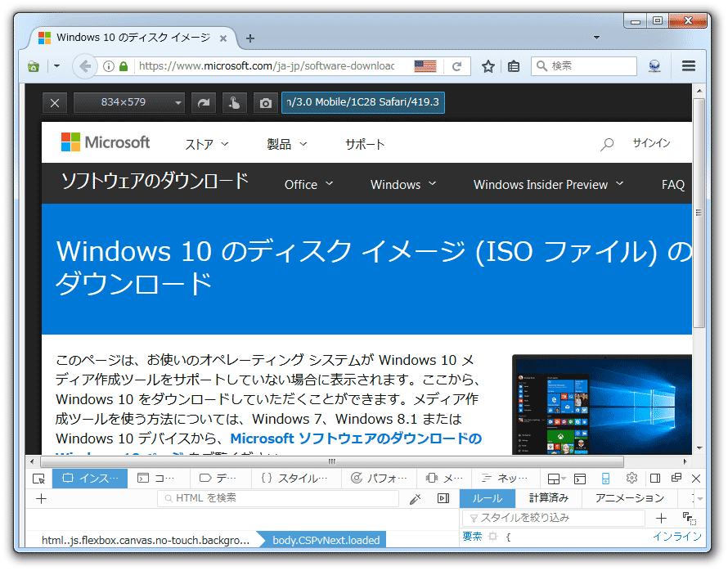The image size is (728, 571).
Task: Go back with the browser back arrow
Action: (84, 66)
